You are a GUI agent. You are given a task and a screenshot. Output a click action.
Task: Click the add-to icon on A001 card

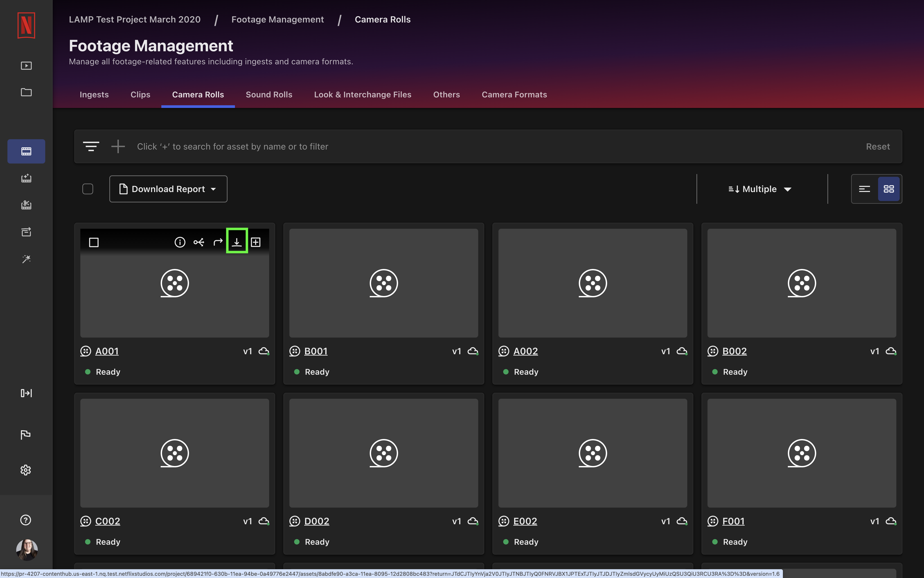click(x=255, y=242)
